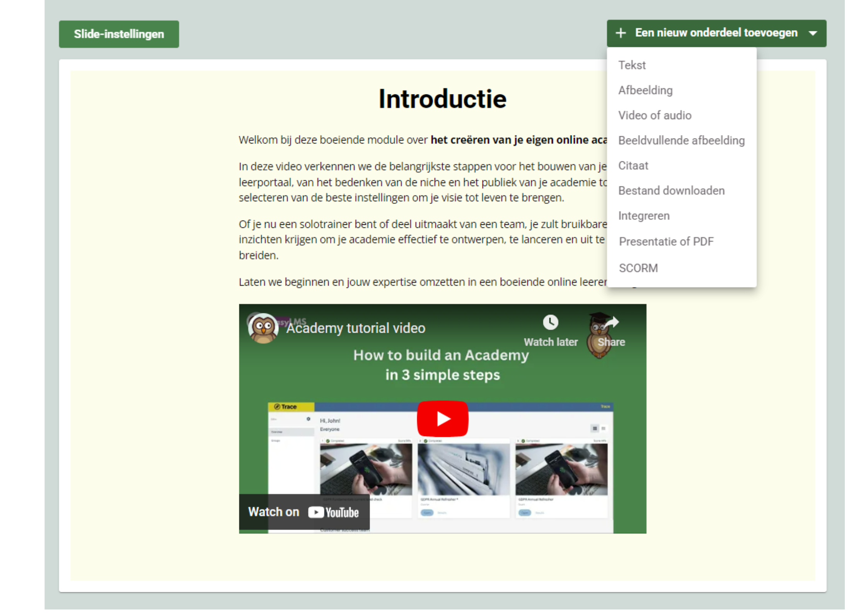868x614 pixels.
Task: Play the Academy tutorial YouTube video
Action: click(442, 418)
